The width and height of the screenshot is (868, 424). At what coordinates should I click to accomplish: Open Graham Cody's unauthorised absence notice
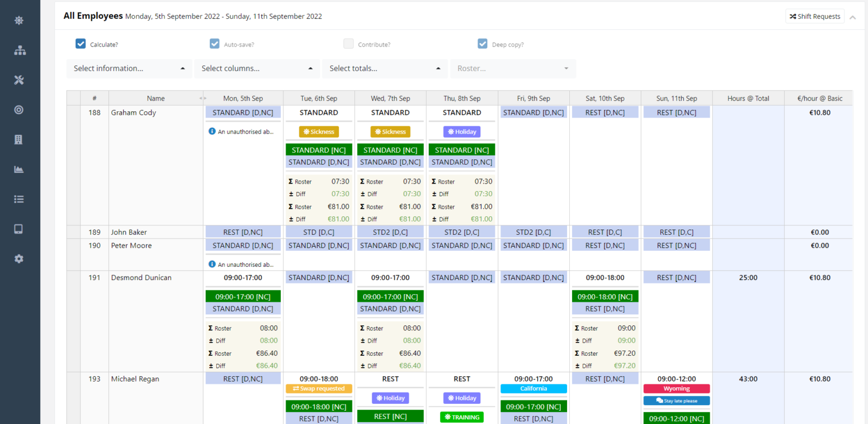243,131
